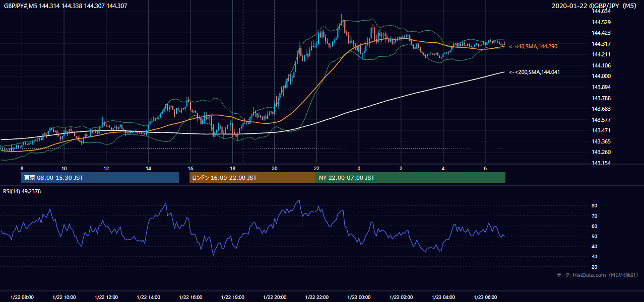Click the date label 1/22 18:00
The height and width of the screenshot is (302, 644).
pos(232,297)
